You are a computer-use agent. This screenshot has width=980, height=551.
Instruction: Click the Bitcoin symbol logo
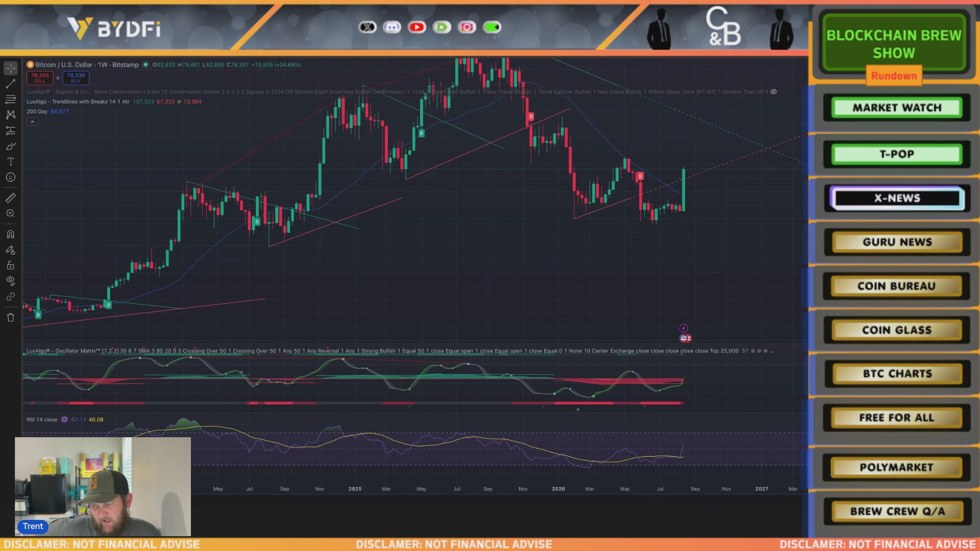[x=30, y=65]
